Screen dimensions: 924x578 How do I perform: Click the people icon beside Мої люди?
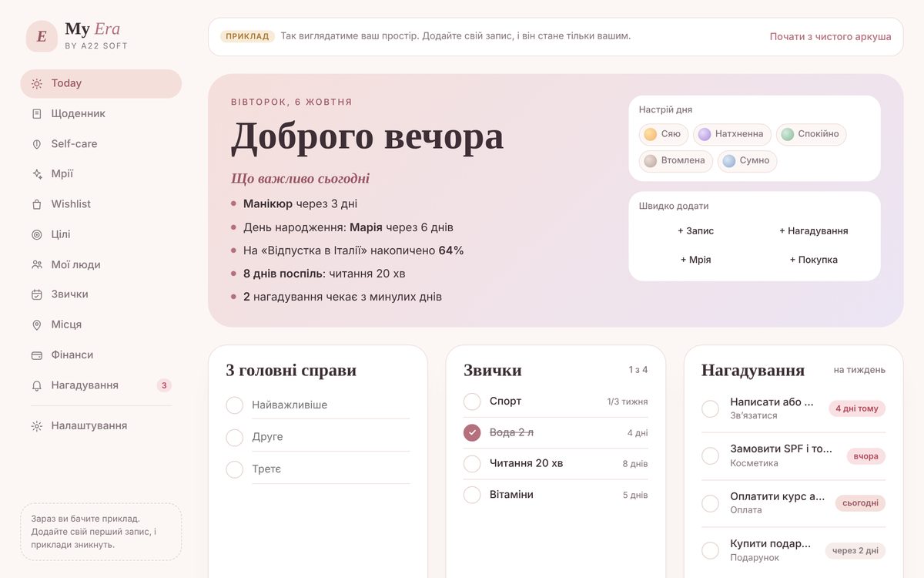(37, 264)
